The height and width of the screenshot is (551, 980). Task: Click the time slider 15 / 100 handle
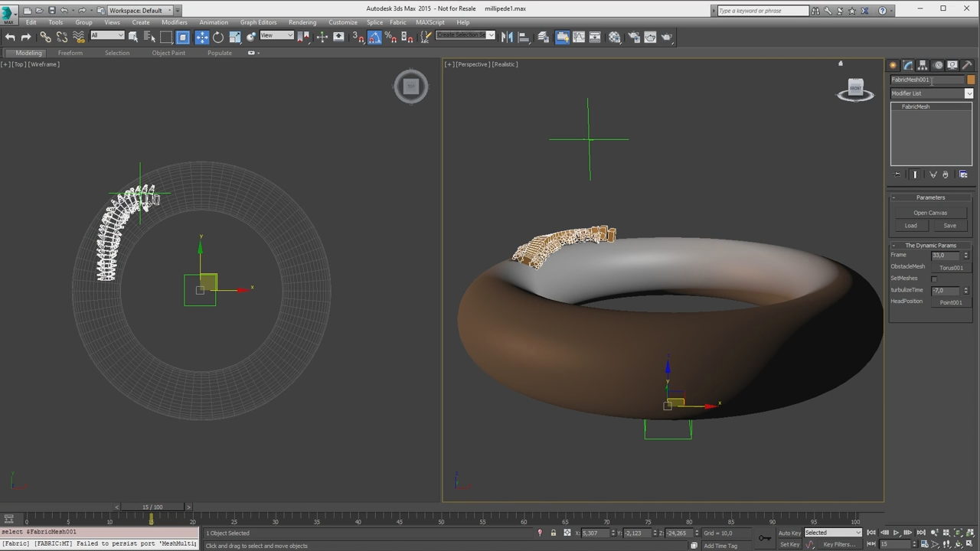[x=152, y=507]
